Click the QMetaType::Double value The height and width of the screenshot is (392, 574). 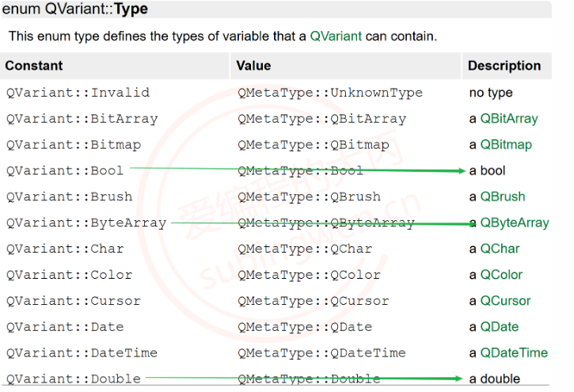[x=309, y=379]
